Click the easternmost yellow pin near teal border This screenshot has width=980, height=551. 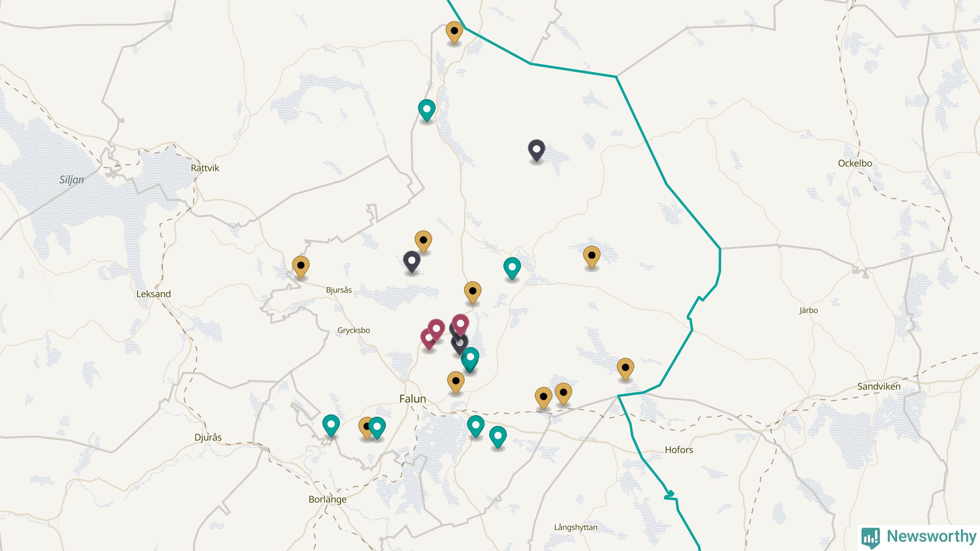click(x=626, y=369)
